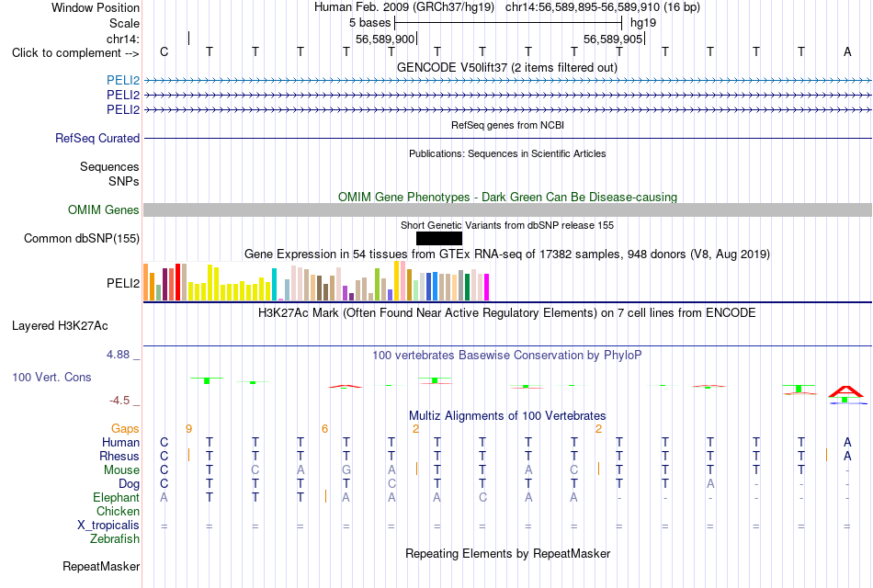Viewport: 873px width, 588px height.
Task: Click the Gaps value '6'
Action: [x=324, y=429]
